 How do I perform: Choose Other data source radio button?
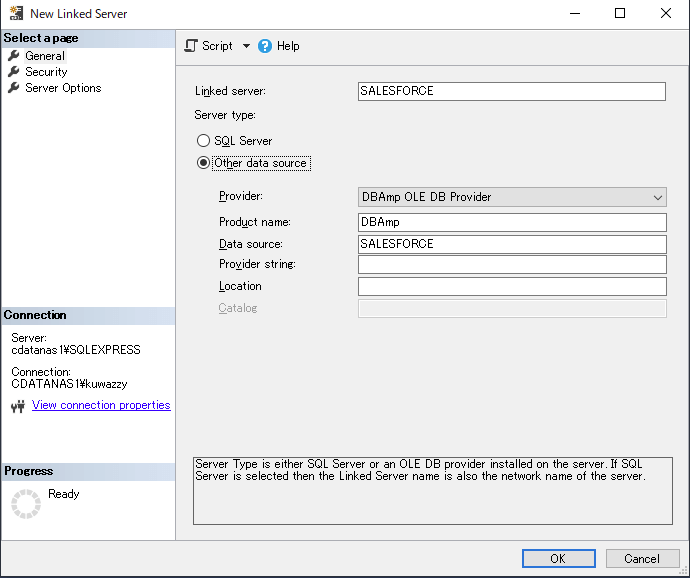click(203, 163)
